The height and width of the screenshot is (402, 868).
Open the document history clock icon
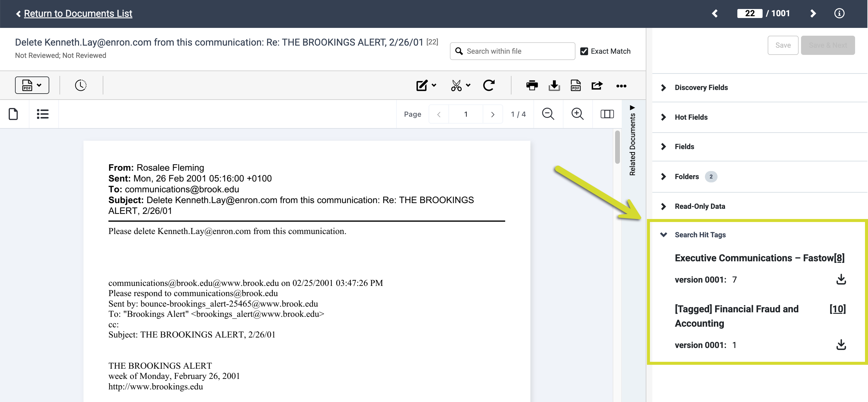[x=80, y=85]
